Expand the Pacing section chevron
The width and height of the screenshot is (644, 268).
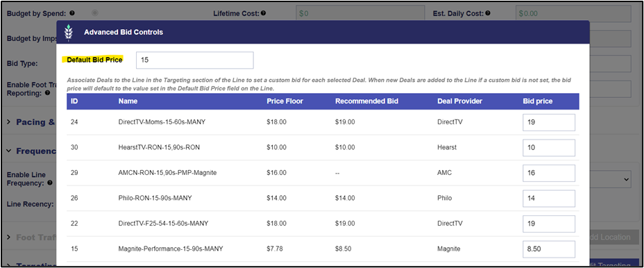pos(8,122)
